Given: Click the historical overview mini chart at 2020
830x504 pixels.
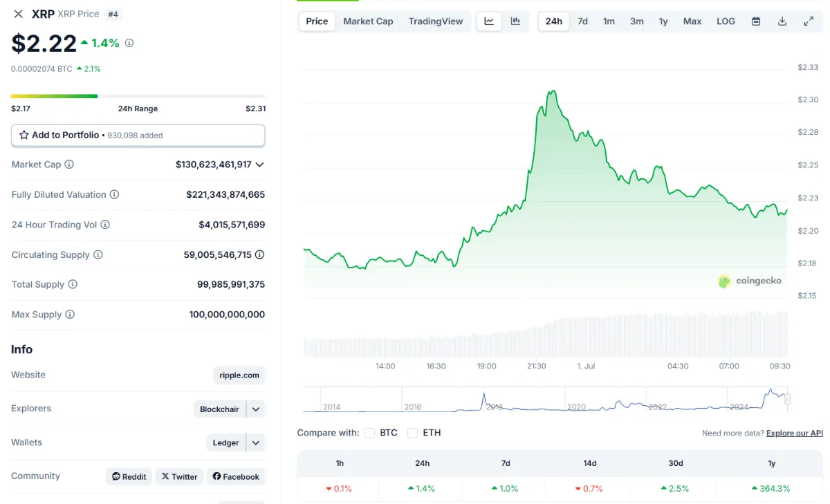Looking at the screenshot, I should [576, 407].
